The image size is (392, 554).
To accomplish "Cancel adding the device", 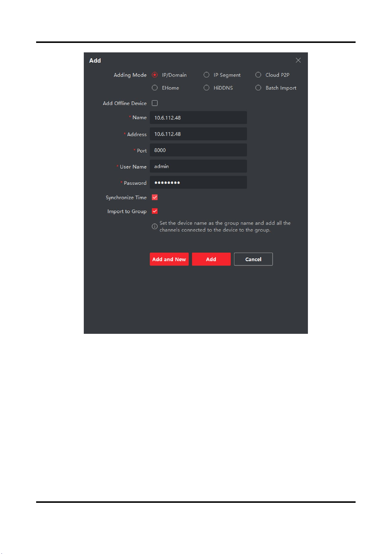I will pyautogui.click(x=253, y=259).
